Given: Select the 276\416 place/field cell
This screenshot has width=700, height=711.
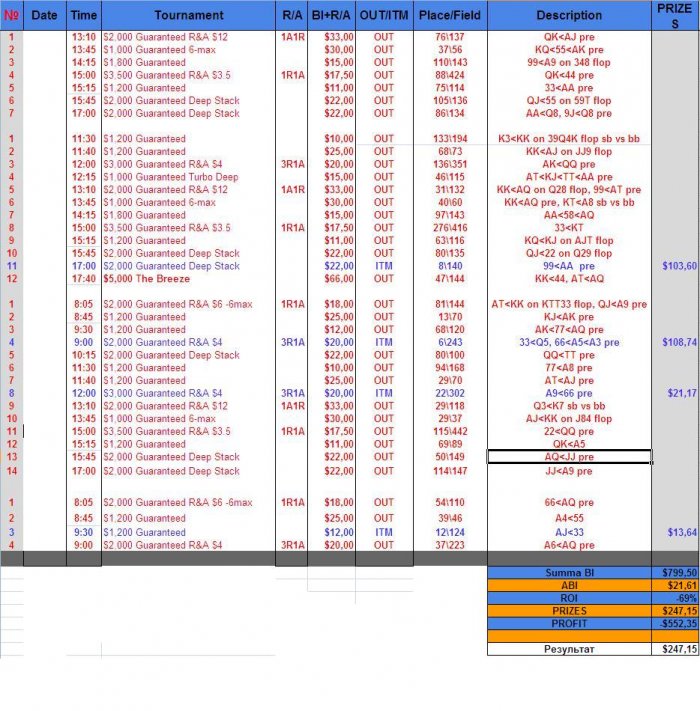Looking at the screenshot, I should coord(450,228).
